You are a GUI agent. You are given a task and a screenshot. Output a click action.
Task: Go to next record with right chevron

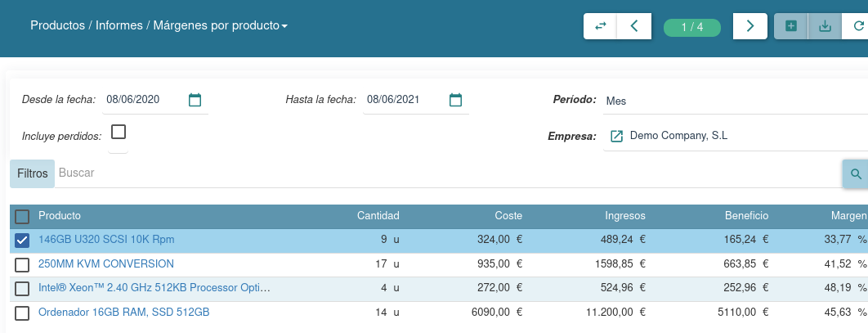click(x=749, y=26)
